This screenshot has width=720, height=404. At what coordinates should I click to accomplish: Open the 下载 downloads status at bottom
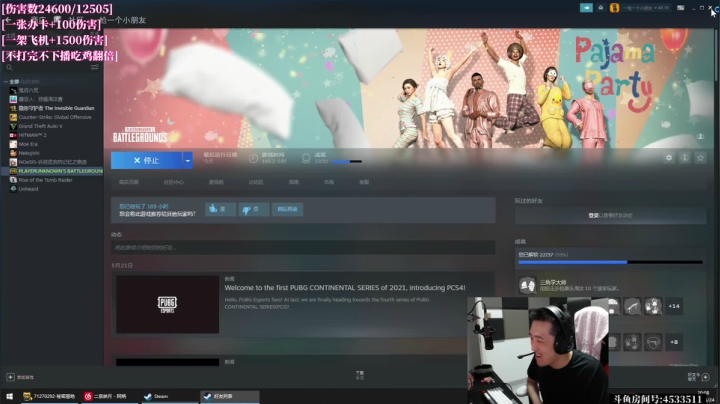(360, 375)
